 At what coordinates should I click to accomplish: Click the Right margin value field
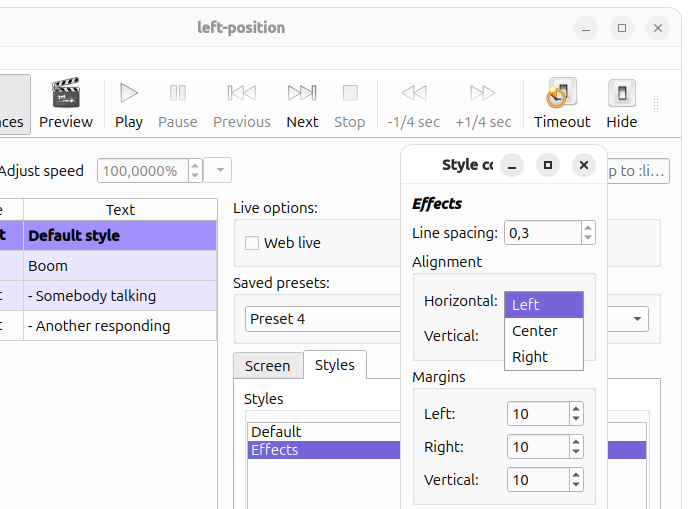click(538, 447)
